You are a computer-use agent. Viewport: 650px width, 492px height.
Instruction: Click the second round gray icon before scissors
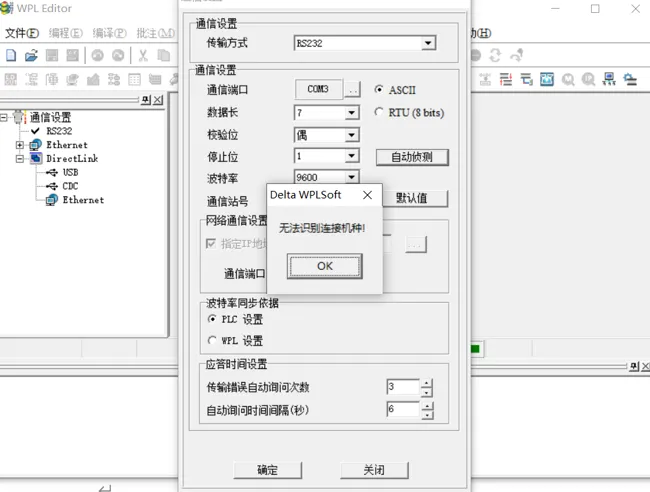(x=118, y=55)
